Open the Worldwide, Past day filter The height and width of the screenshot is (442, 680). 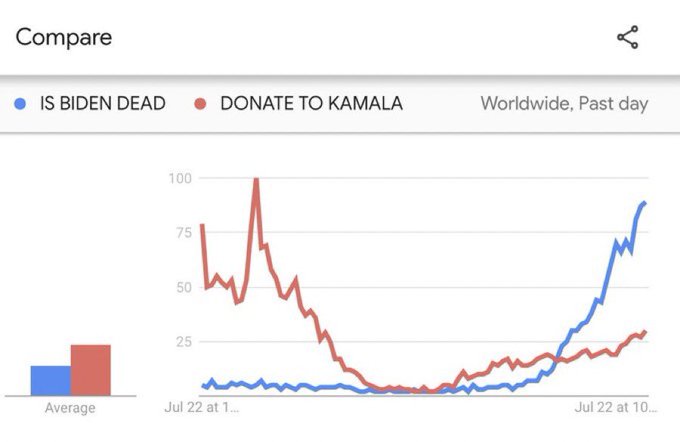click(564, 104)
